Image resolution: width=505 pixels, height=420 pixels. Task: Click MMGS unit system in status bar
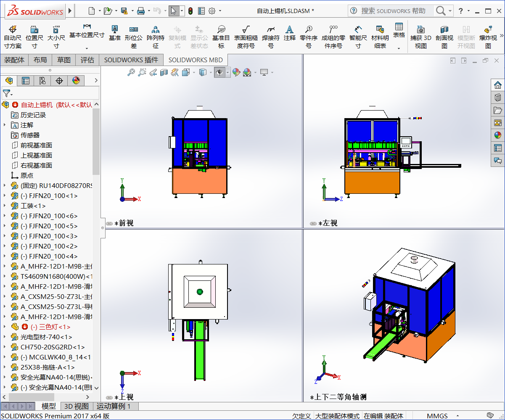(437, 416)
